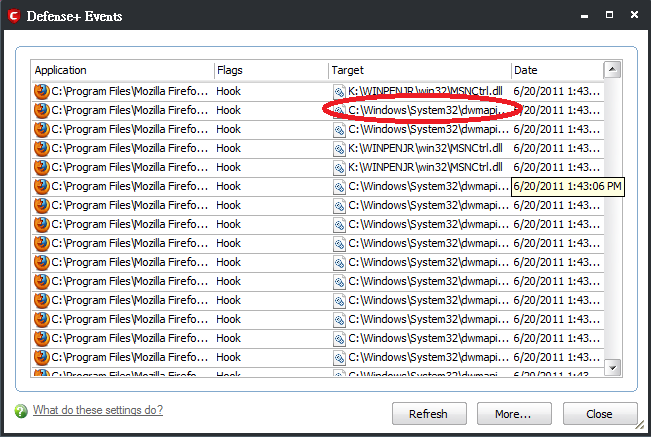
Task: Sort events by the Flags column header
Action: (270, 70)
